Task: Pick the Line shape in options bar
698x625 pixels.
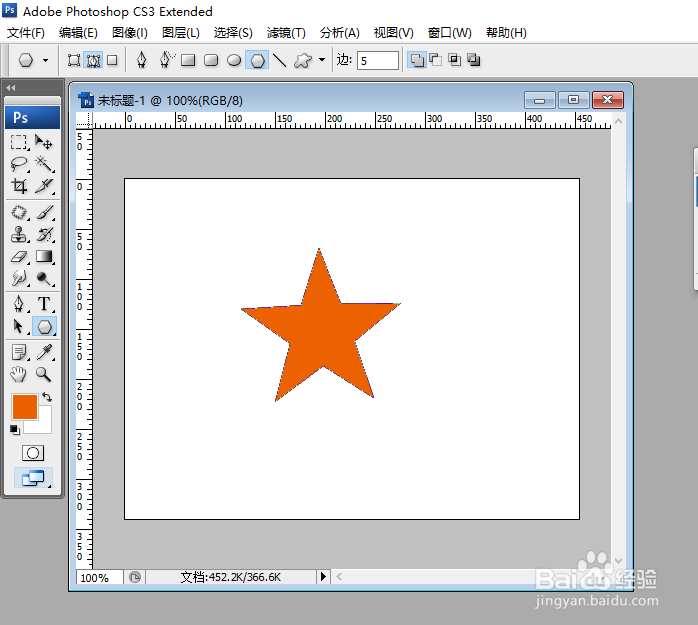Action: click(x=280, y=60)
